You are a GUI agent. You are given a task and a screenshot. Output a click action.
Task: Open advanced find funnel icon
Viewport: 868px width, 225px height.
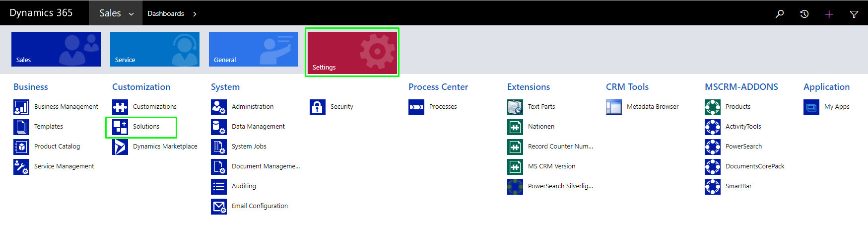point(854,14)
